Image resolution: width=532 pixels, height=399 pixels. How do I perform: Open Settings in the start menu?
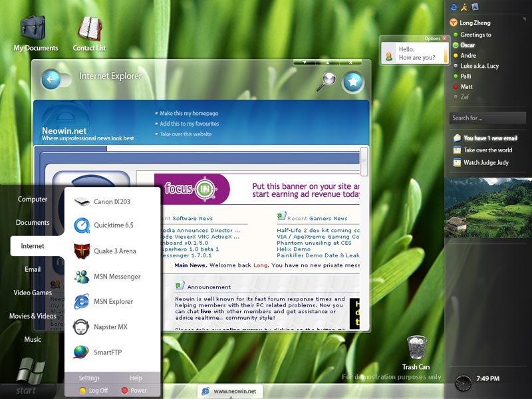89,378
